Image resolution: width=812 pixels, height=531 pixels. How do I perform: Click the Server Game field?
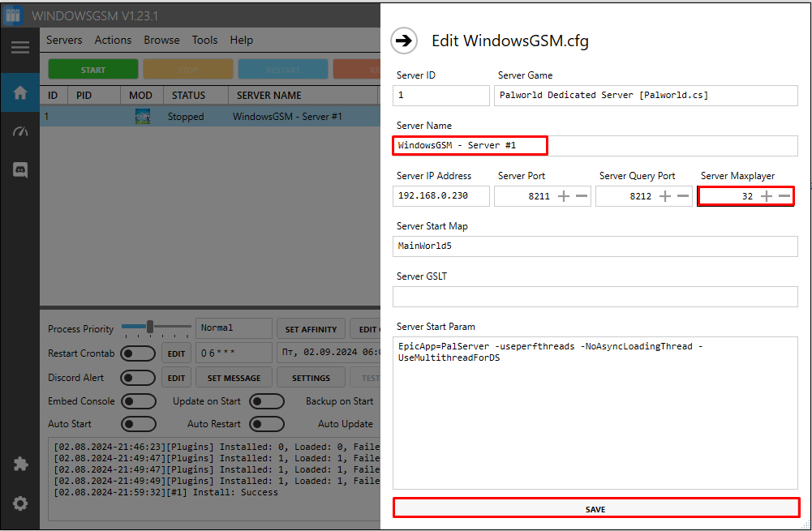(646, 95)
